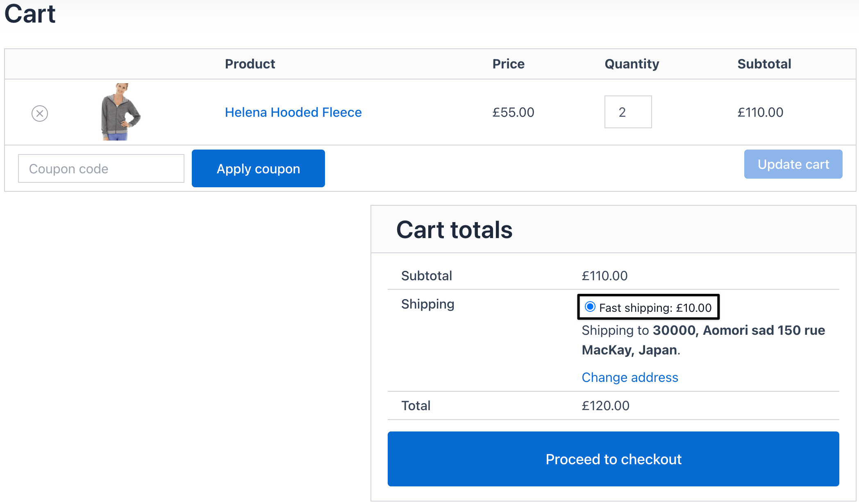Click the £55.00 item price
Viewport: 859px width, 504px height.
[513, 112]
